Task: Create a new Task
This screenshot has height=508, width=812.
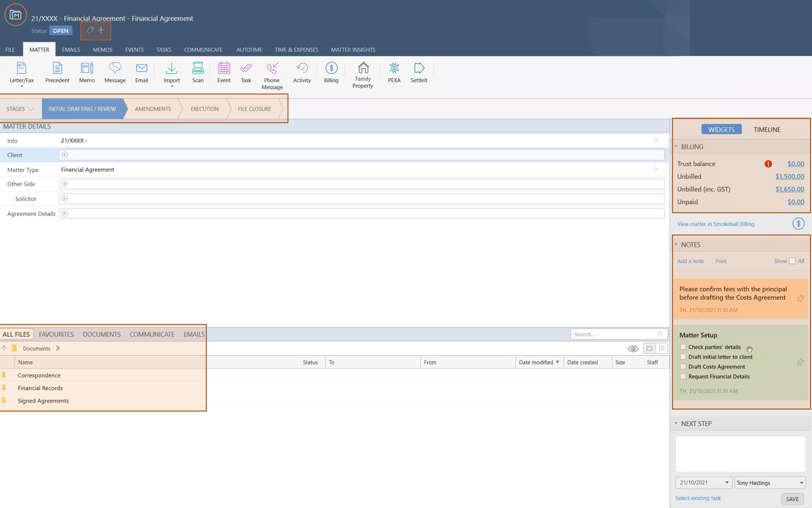Action: coord(246,72)
